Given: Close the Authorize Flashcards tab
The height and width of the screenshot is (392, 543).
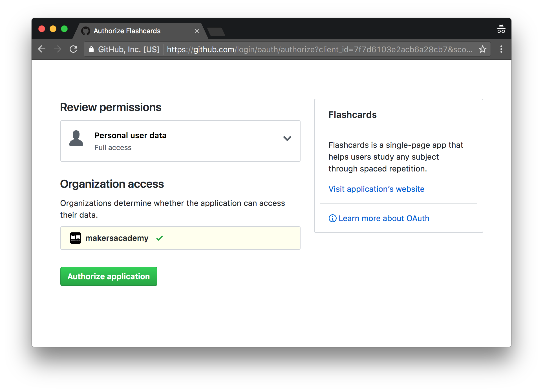Looking at the screenshot, I should (197, 31).
